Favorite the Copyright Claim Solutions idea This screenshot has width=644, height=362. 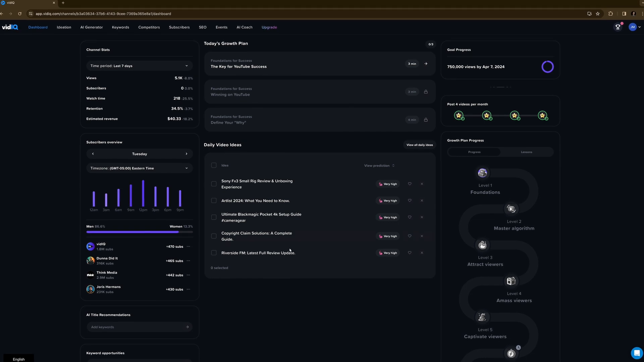click(410, 236)
